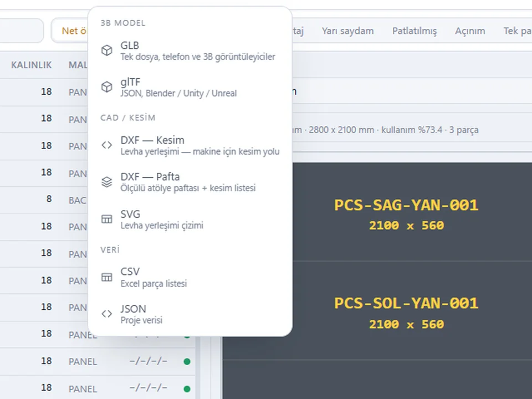This screenshot has height=399, width=532.
Task: Click the sheet size 2800 x 2100 mm
Action: pos(341,130)
